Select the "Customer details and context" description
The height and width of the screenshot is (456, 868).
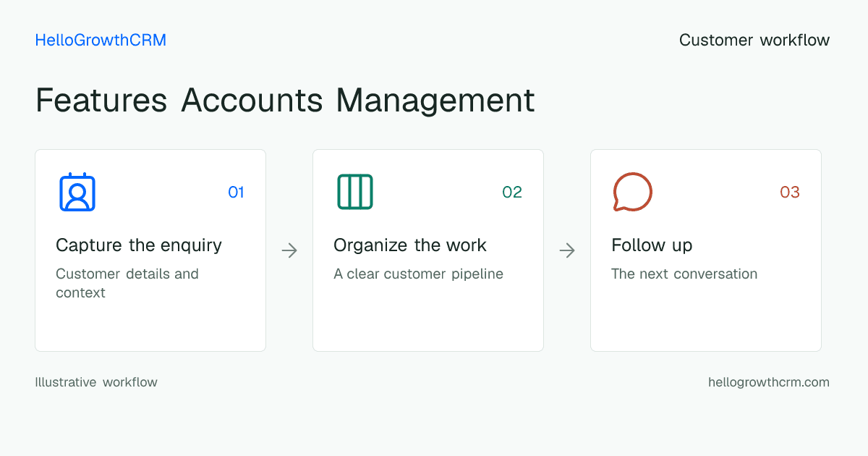[127, 283]
